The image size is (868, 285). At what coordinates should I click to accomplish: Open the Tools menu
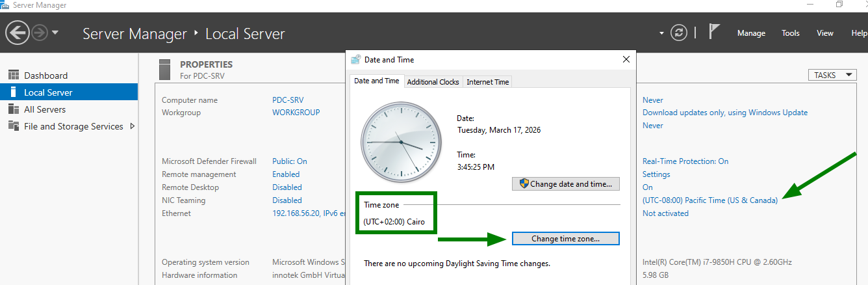[791, 33]
